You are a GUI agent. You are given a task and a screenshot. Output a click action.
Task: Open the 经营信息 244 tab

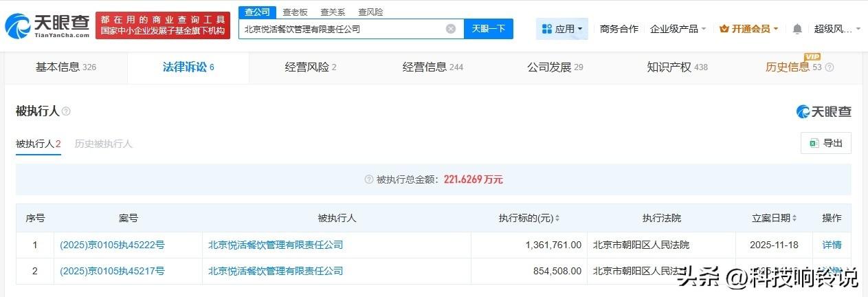point(433,67)
